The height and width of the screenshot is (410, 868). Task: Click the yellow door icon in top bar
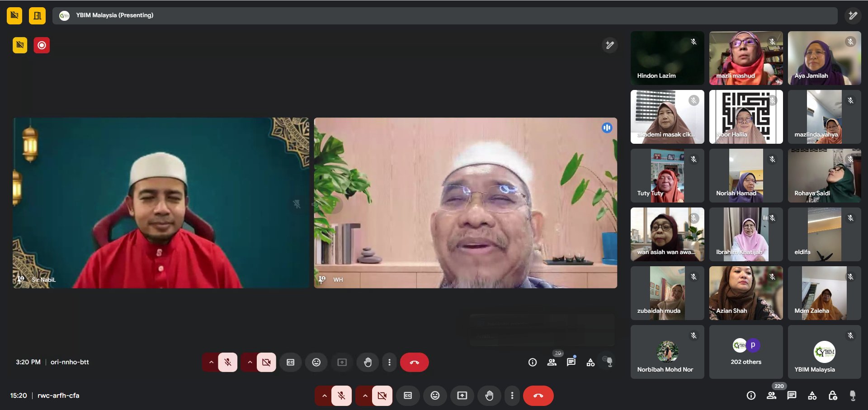[37, 16]
